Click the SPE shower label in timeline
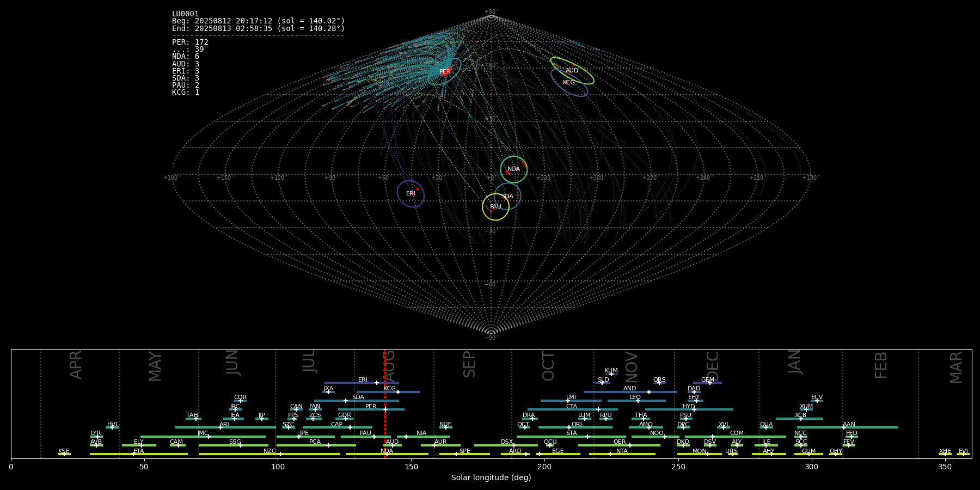980x490 pixels. coord(465,451)
